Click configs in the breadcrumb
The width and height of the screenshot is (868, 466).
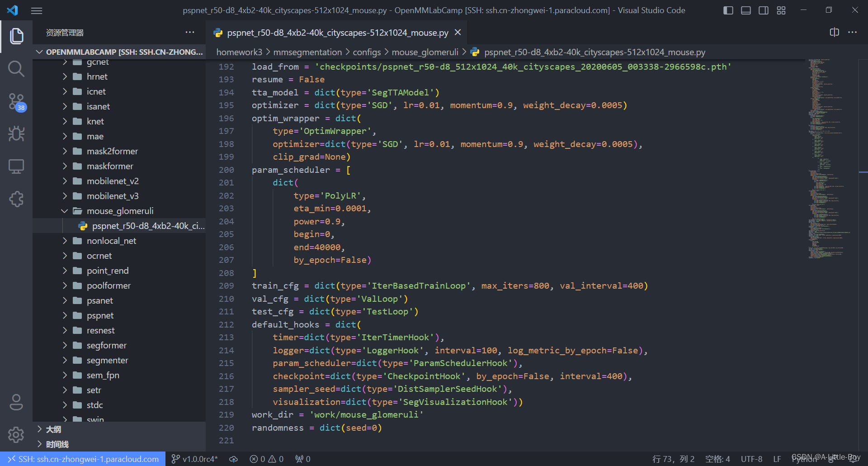(x=367, y=52)
